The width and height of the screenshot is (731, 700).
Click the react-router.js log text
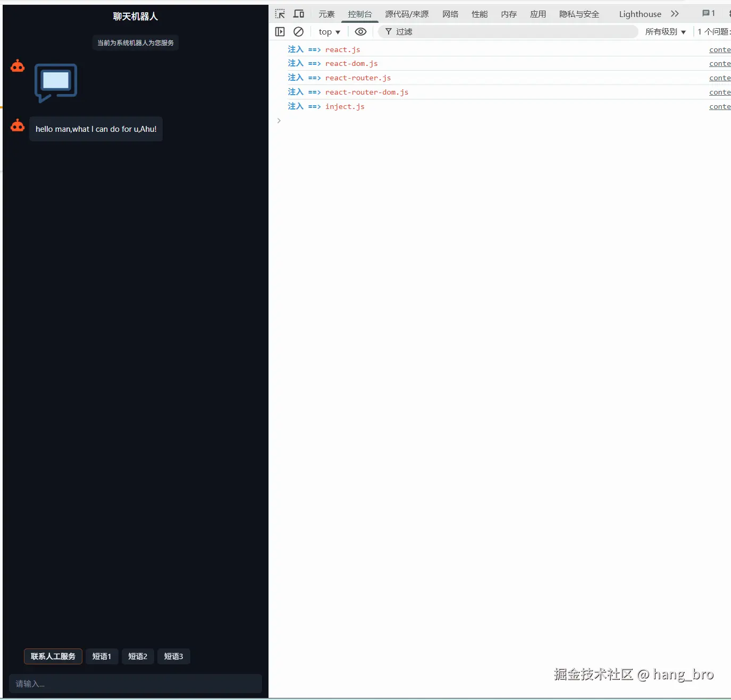coord(358,78)
